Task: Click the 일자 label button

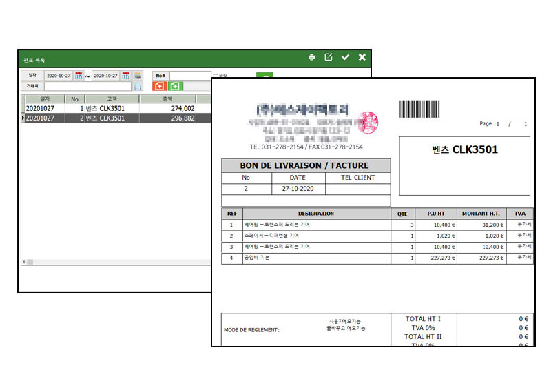Action: coord(32,76)
